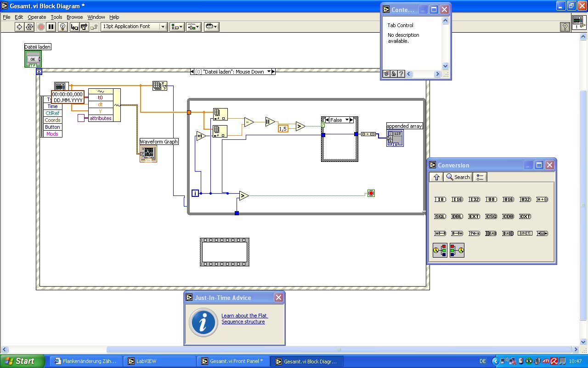Toggle Highlight Execution light bulb
Screen dimensions: 588x368
point(63,27)
